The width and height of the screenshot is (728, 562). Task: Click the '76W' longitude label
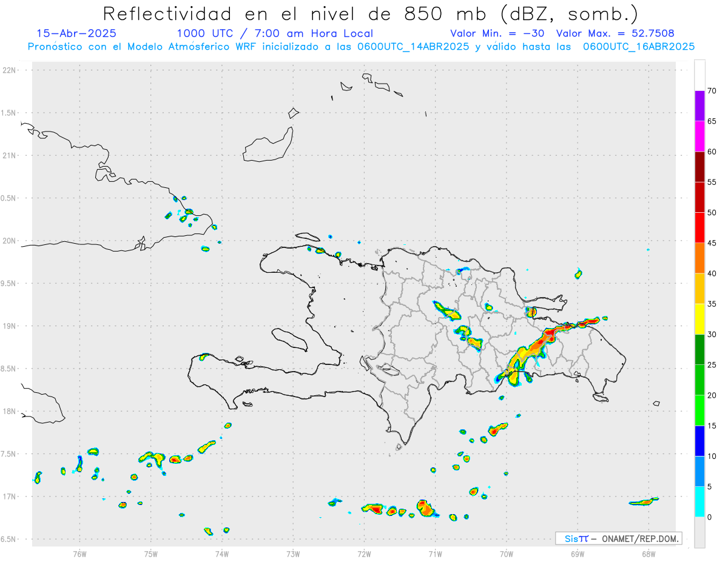tap(79, 554)
